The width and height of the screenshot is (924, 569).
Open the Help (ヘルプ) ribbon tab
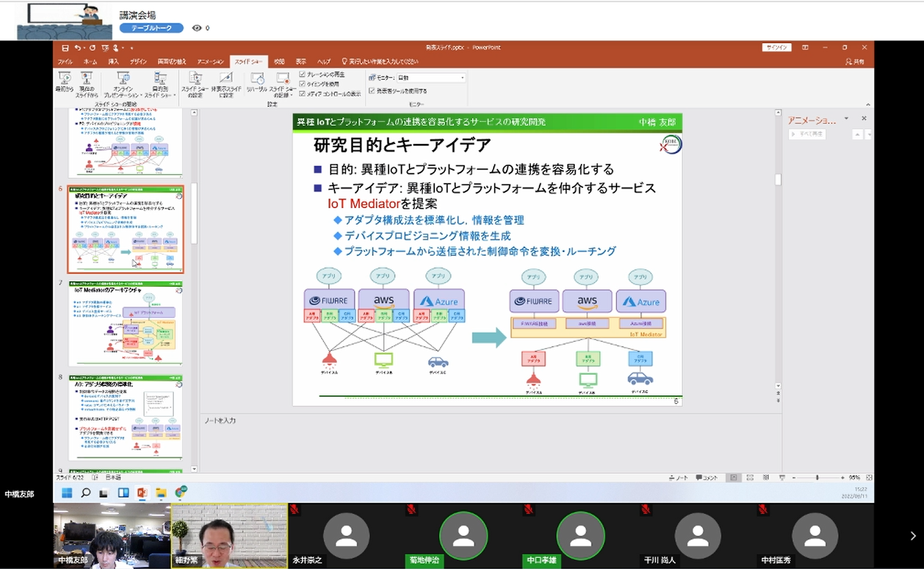[x=323, y=62]
